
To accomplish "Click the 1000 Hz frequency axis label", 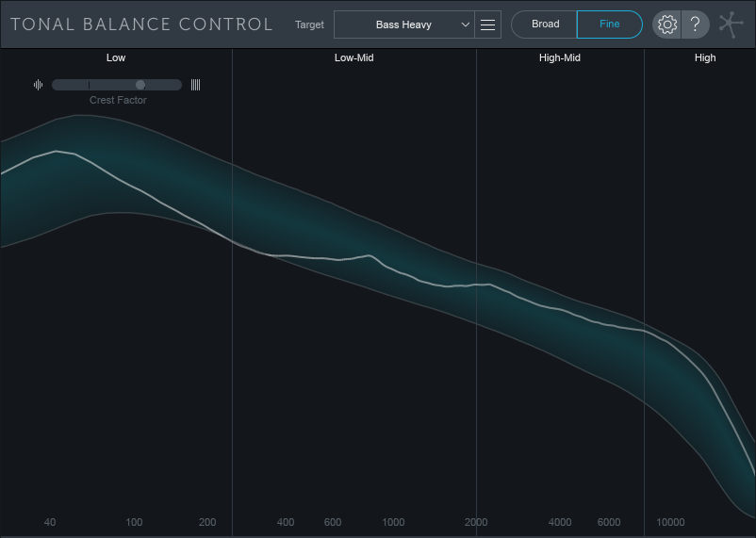I will coord(393,522).
